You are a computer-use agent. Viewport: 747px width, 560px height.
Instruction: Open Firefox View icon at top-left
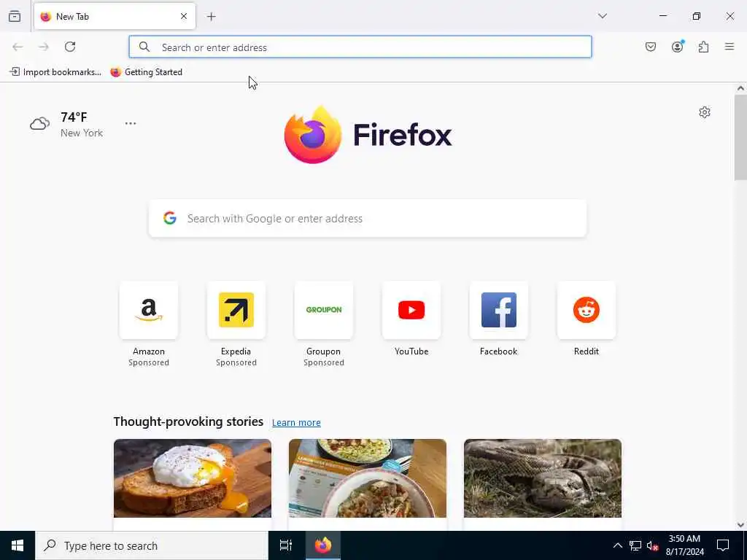(x=15, y=16)
